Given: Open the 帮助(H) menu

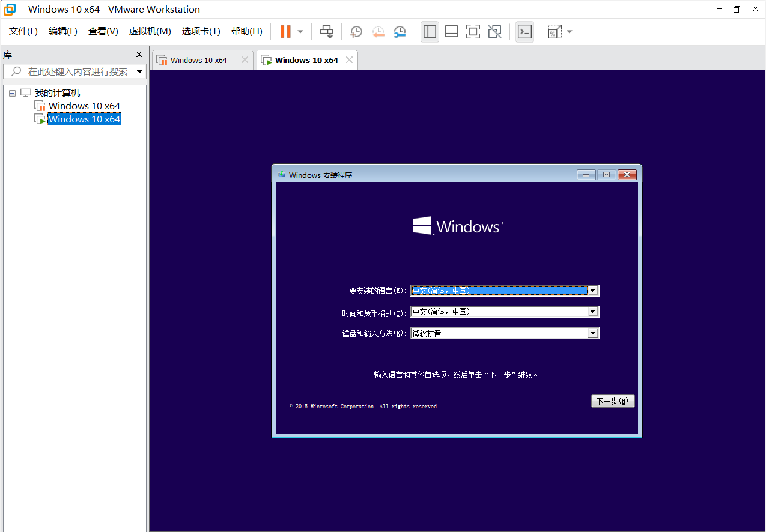Looking at the screenshot, I should coord(247,31).
